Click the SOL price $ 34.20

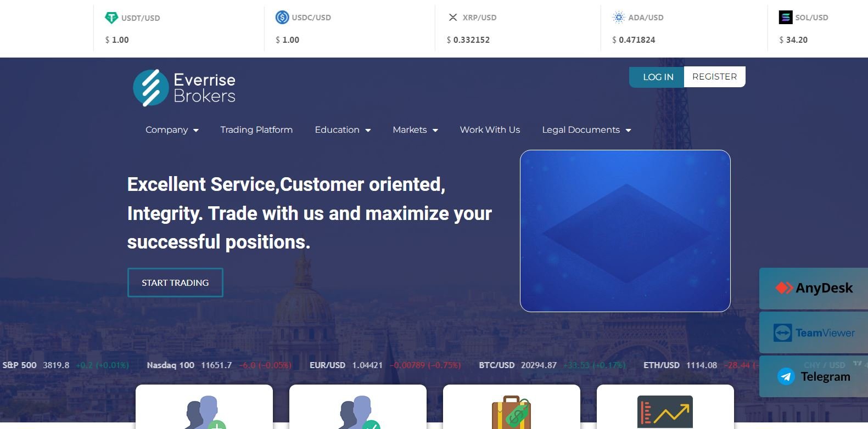pos(793,40)
